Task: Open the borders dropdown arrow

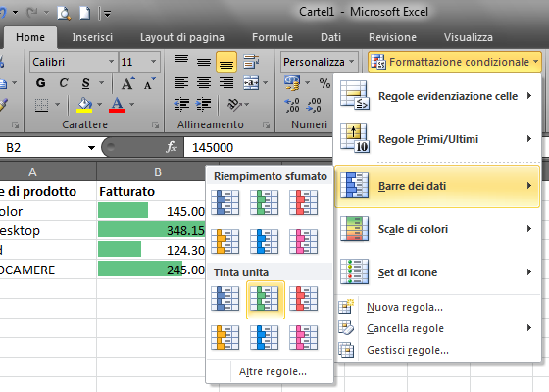Action: 58,104
